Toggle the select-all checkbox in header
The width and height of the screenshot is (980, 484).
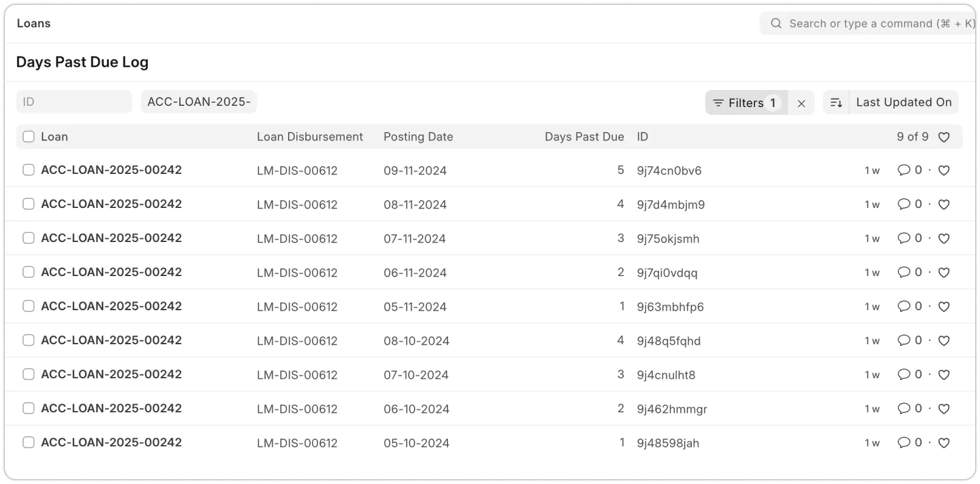29,137
